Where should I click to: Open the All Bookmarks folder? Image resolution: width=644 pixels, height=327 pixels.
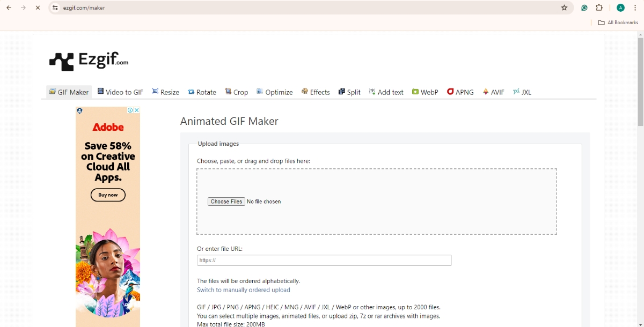[x=618, y=23]
